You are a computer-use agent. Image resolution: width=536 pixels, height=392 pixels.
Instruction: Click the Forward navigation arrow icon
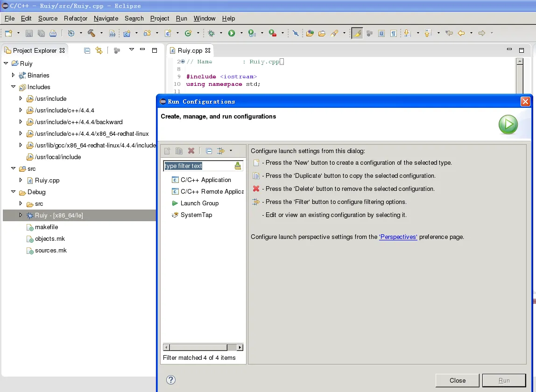click(482, 33)
